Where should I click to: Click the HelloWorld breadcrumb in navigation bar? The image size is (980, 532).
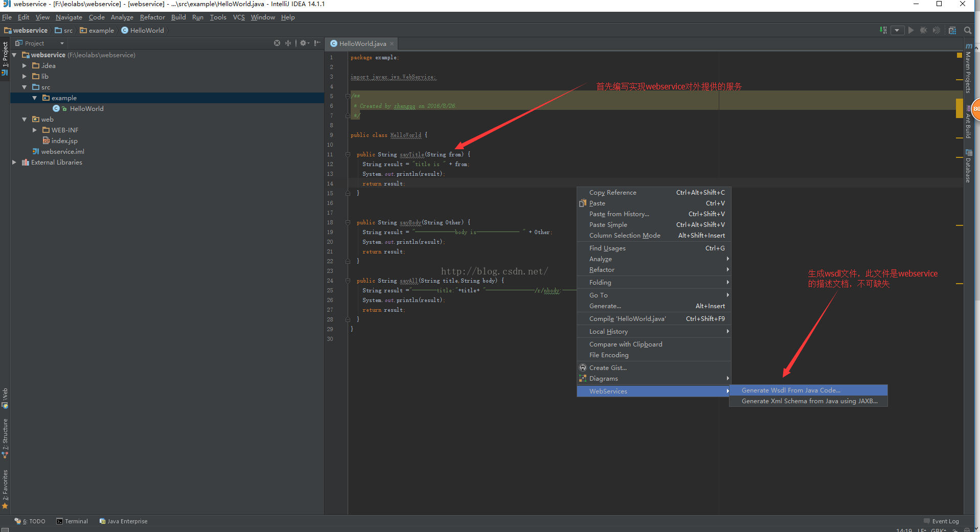[143, 30]
